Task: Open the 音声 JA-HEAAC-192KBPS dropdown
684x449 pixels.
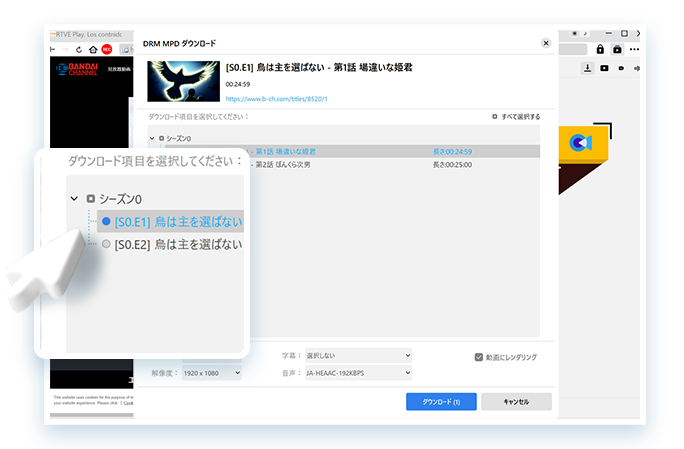Action: point(358,373)
